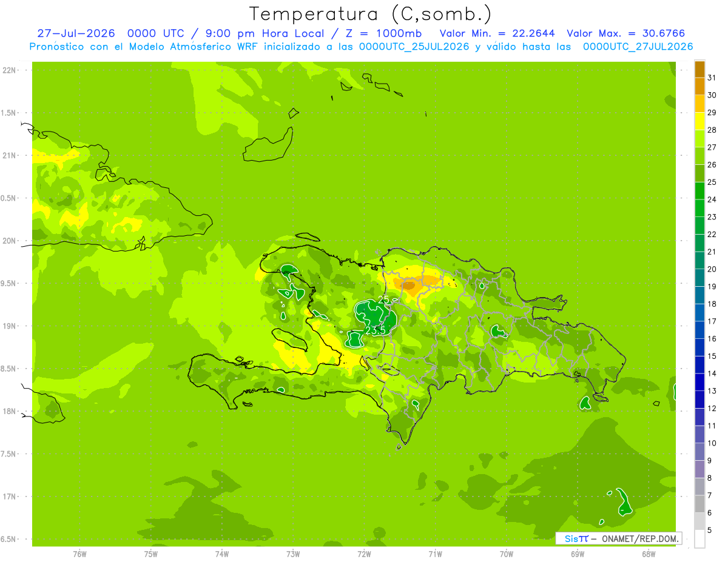The height and width of the screenshot is (562, 728).
Task: Click the "74W" longitude axis label
Action: coord(221,554)
